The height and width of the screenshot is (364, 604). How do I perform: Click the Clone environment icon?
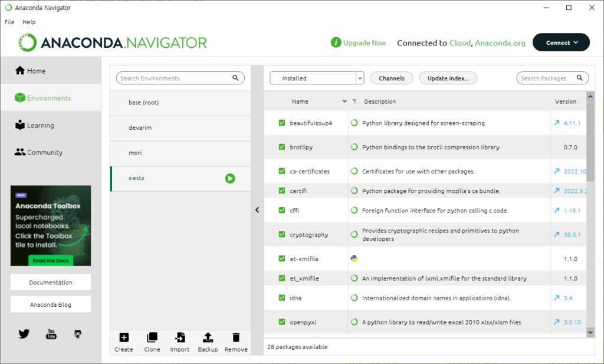coord(152,338)
